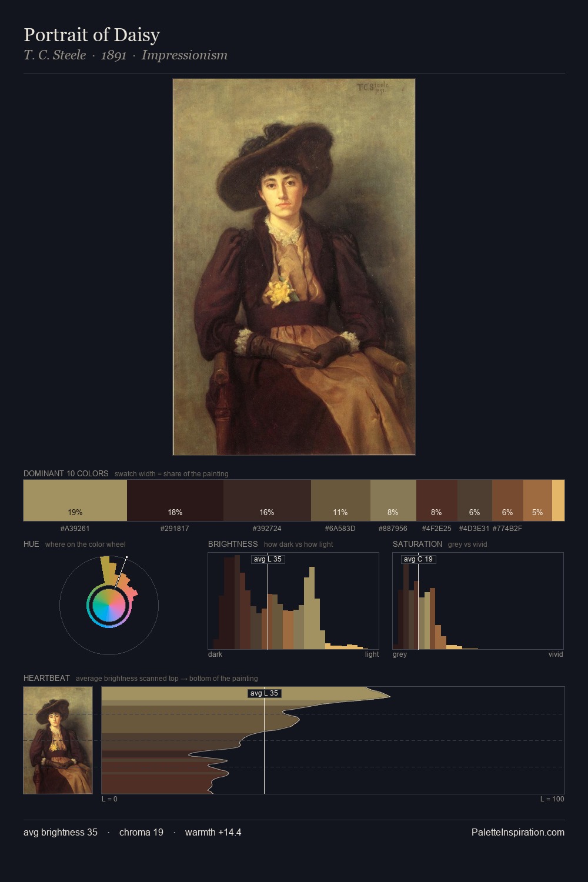588x882 pixels.
Task: Click 'warmth +14.4' in the footer
Action: point(213,832)
